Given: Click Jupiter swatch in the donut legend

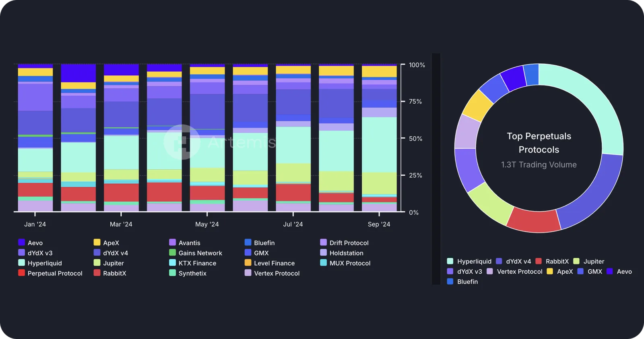Looking at the screenshot, I should coord(576,261).
